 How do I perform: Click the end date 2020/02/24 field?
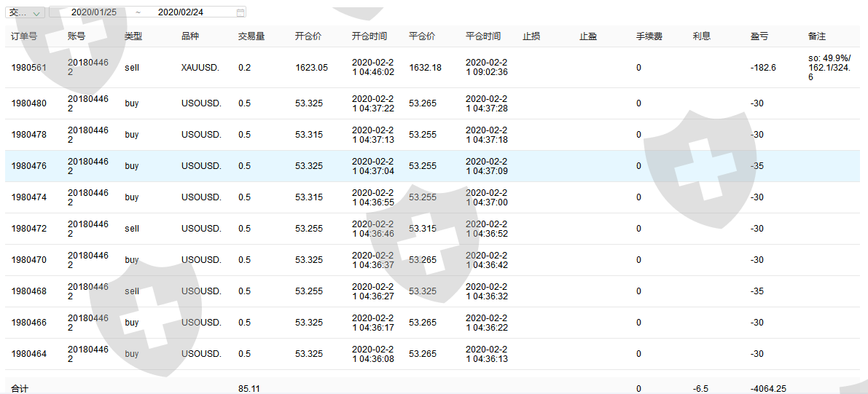(180, 12)
